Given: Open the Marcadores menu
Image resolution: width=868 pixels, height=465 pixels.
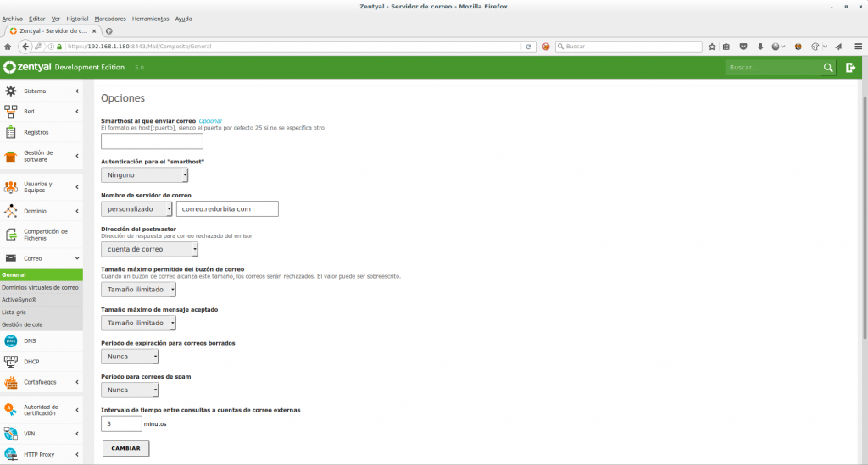Looking at the screenshot, I should [x=109, y=19].
